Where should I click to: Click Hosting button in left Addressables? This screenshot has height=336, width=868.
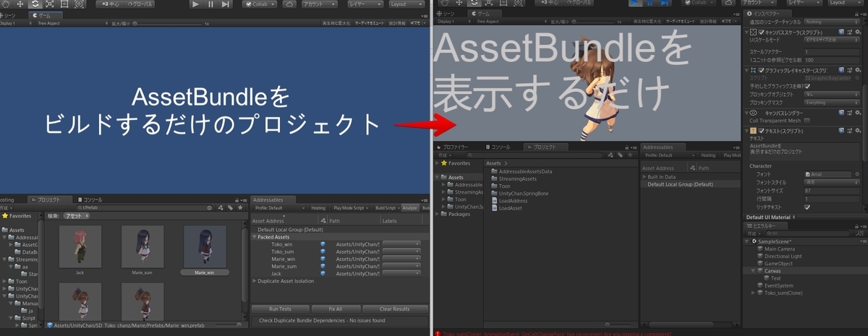[x=318, y=207]
